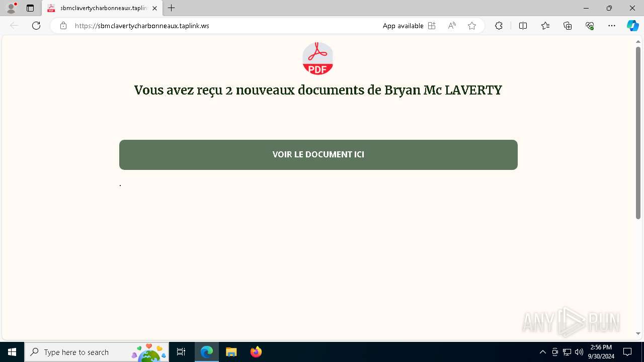Viewport: 644px width, 362px height.
Task: Click the heading about documents from Bryan Mc LAVERTY
Action: tap(318, 90)
